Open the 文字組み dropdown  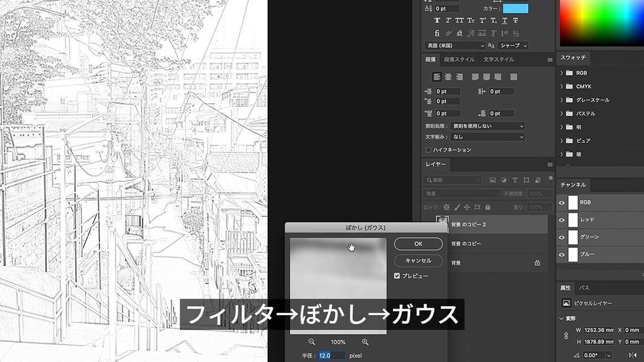point(488,137)
